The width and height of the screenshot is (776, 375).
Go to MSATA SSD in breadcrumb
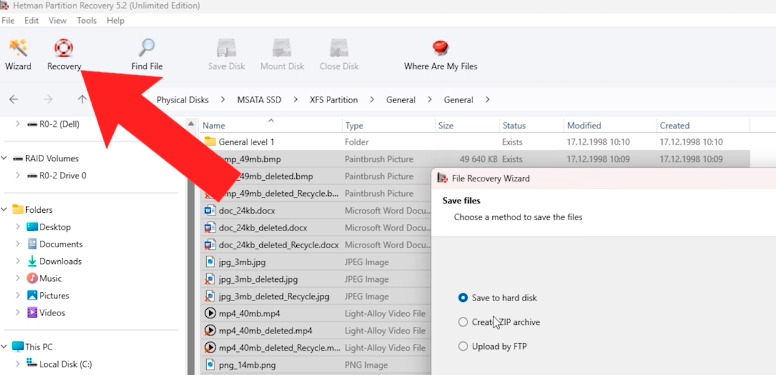pos(259,100)
